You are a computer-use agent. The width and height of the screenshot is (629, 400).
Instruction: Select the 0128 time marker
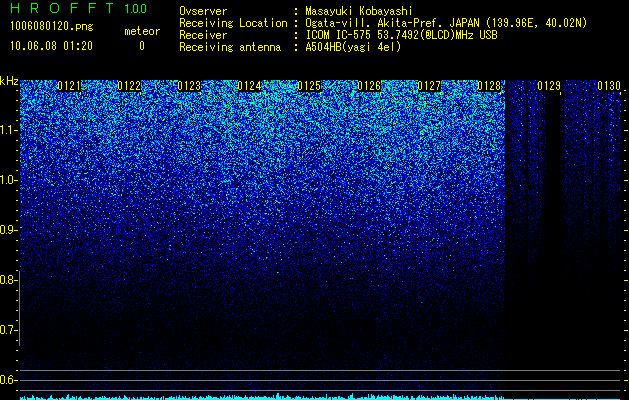coord(489,86)
